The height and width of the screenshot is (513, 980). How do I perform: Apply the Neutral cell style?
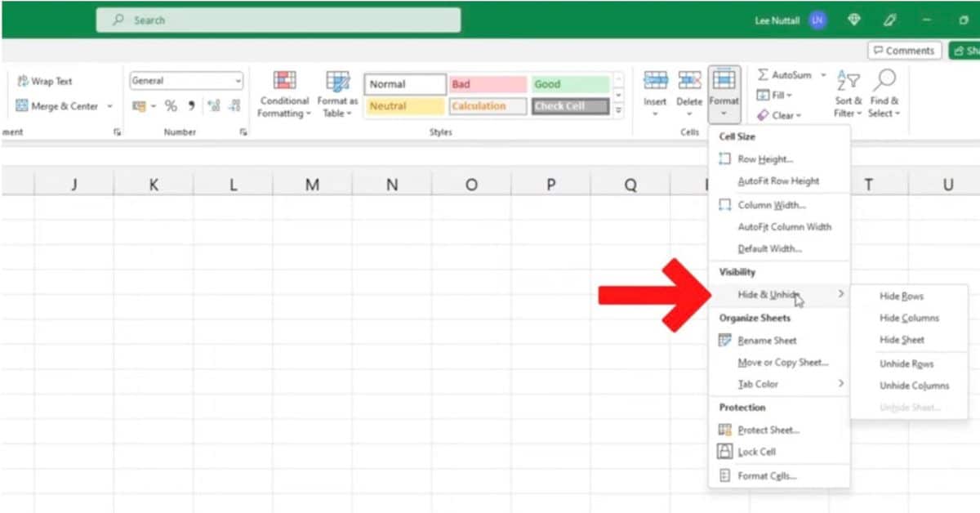[405, 106]
